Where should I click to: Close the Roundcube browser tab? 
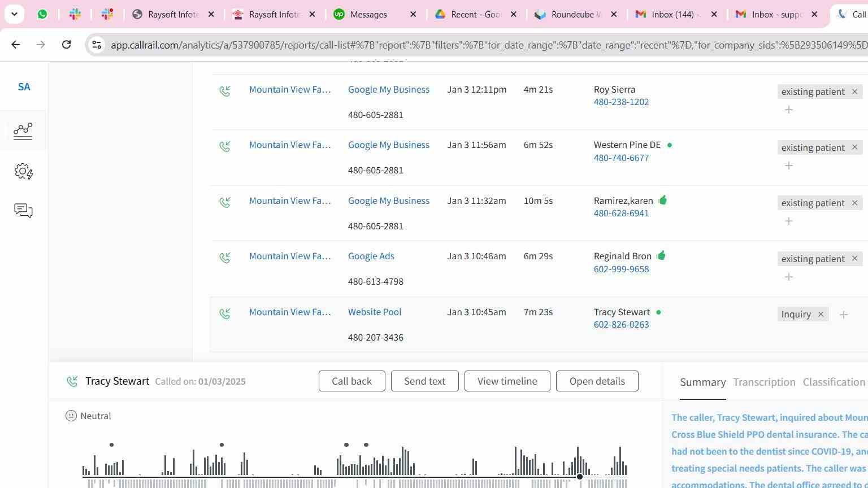[x=614, y=14]
